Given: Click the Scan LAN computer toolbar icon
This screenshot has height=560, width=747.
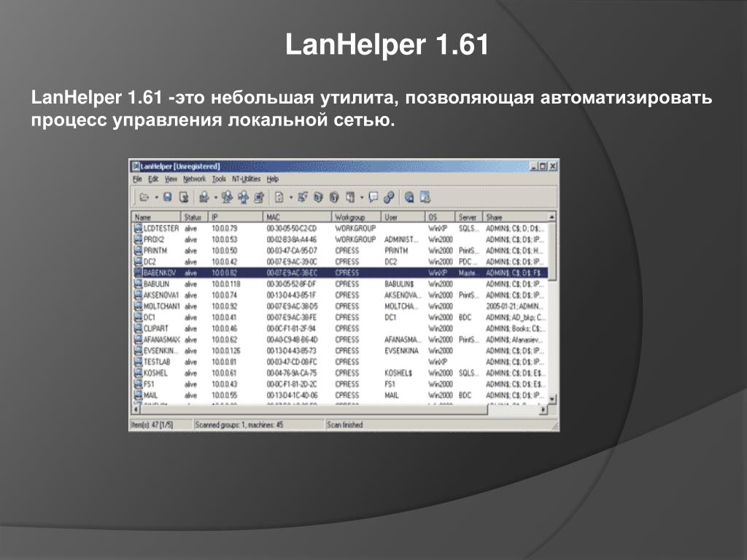Looking at the screenshot, I should pos(204,197).
